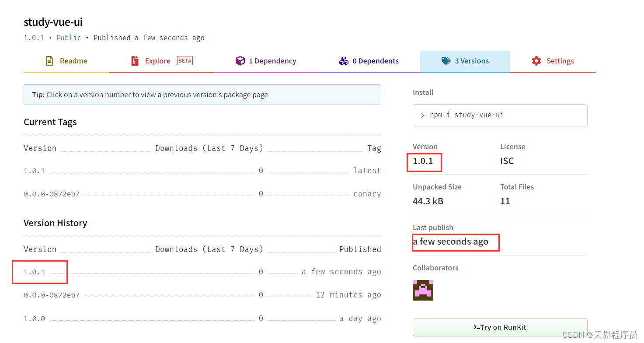644x343 pixels.
Task: Click the Total Files count 11
Action: coord(505,201)
